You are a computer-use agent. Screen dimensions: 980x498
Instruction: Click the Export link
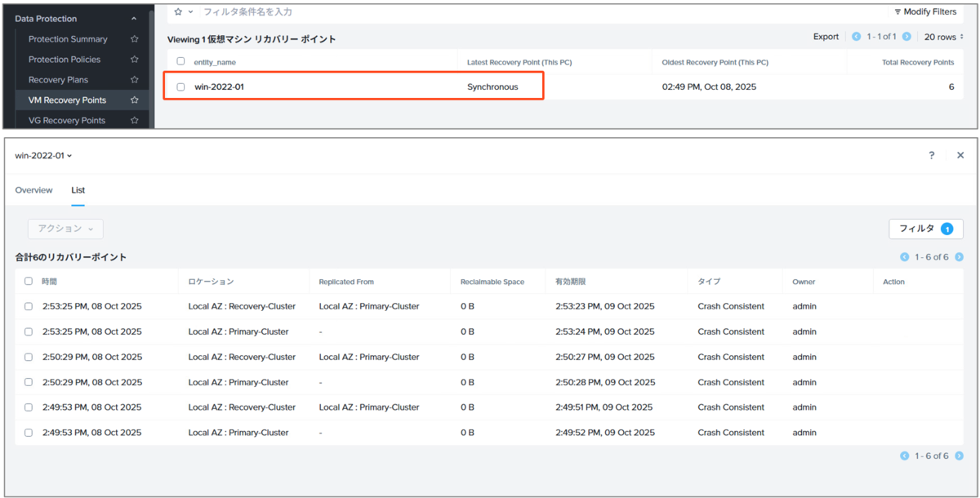click(826, 37)
